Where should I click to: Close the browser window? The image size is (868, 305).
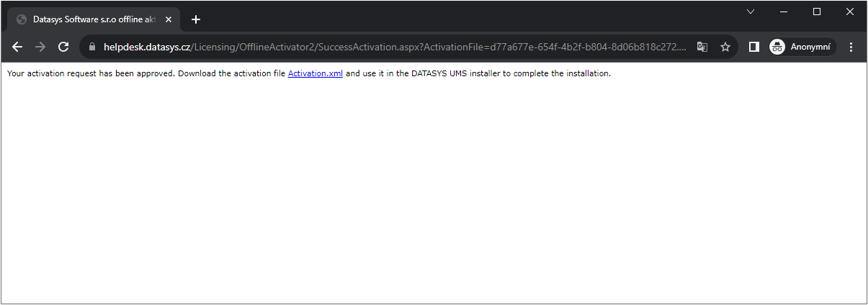click(850, 12)
